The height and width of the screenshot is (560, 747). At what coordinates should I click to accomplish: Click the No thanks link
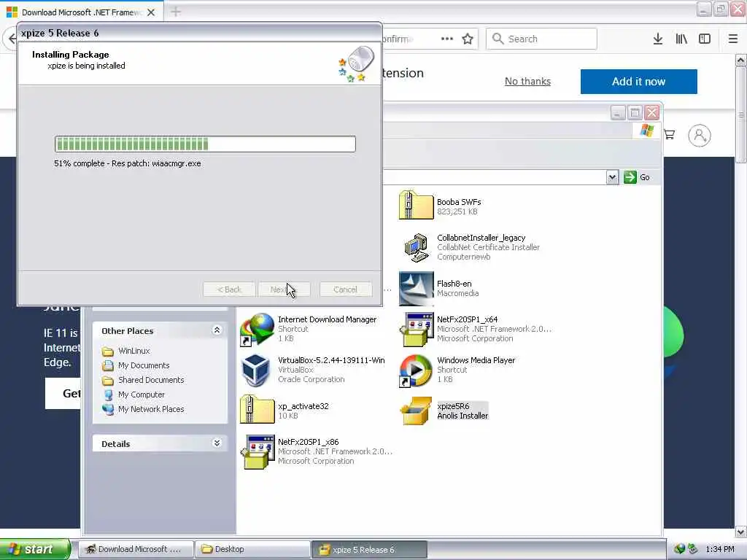(527, 82)
